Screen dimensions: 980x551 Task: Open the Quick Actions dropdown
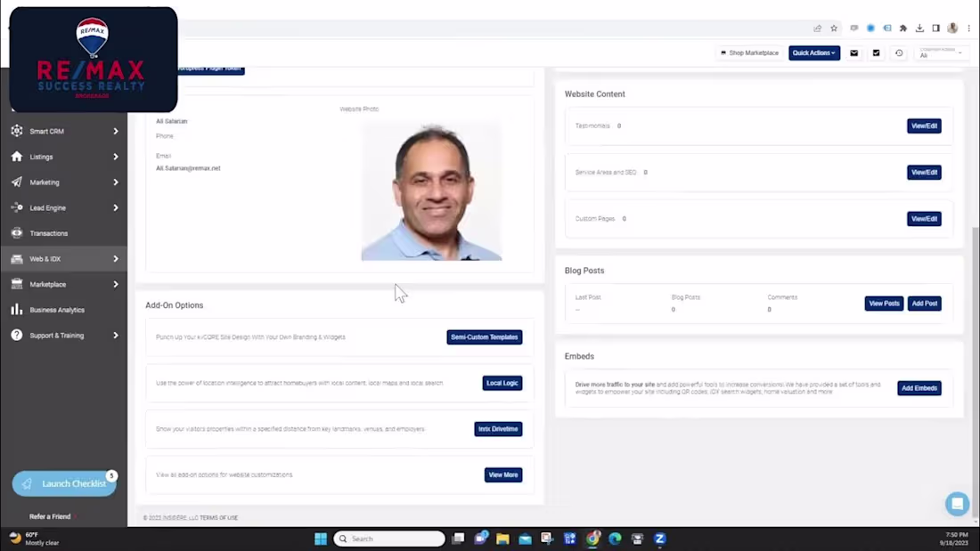(813, 53)
